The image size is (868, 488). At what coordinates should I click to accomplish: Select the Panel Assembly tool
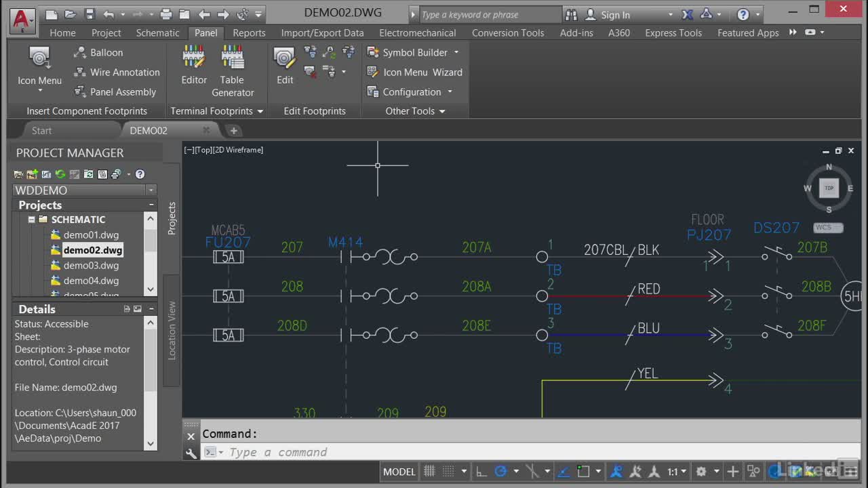click(x=115, y=91)
